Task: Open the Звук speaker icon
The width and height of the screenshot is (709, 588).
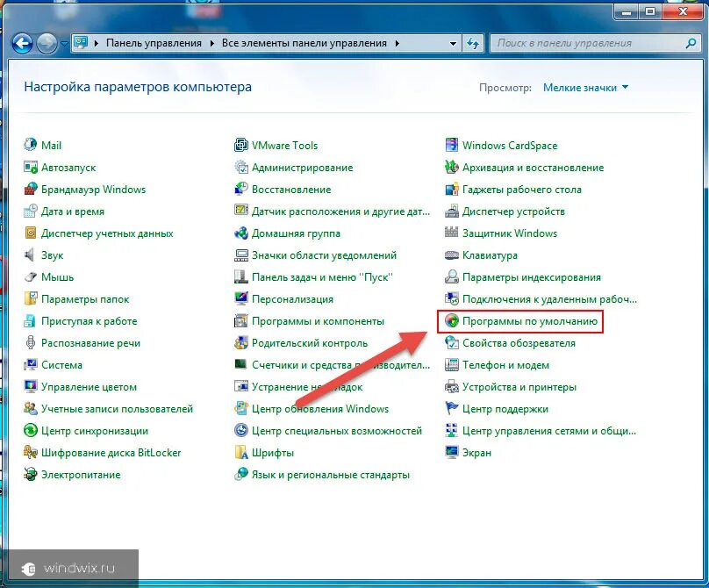Action: click(x=31, y=255)
